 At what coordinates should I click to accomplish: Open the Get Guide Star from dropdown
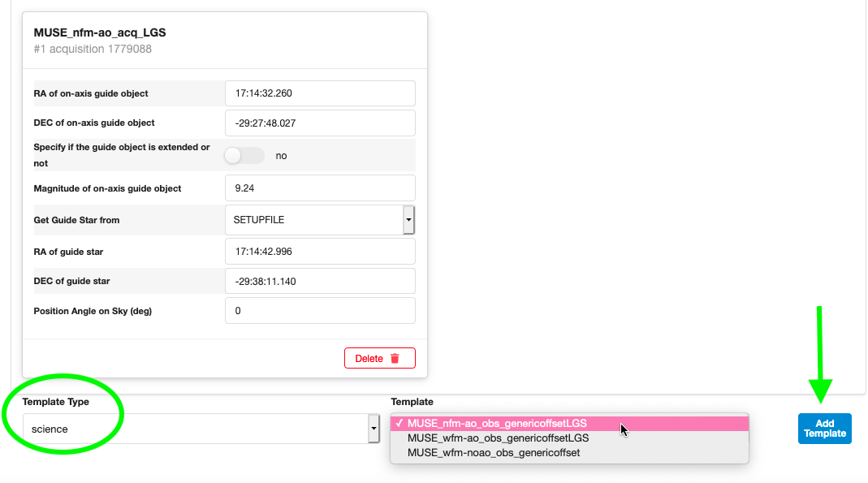[x=320, y=220]
